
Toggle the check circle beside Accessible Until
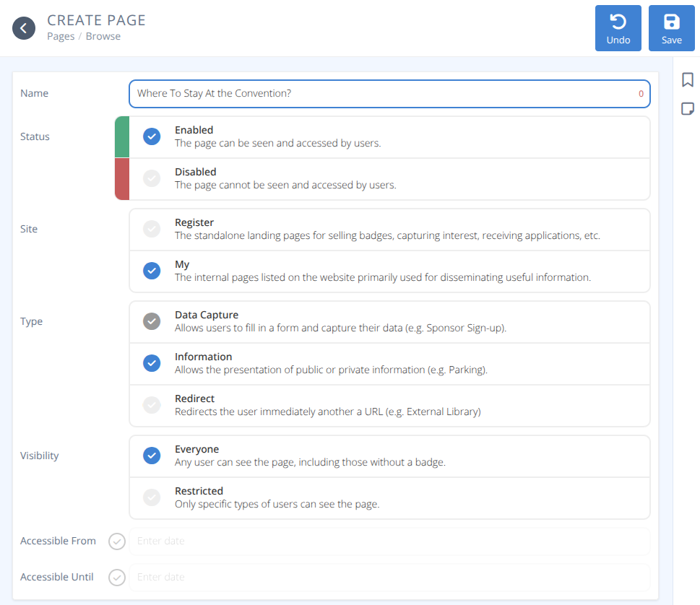pos(116,577)
